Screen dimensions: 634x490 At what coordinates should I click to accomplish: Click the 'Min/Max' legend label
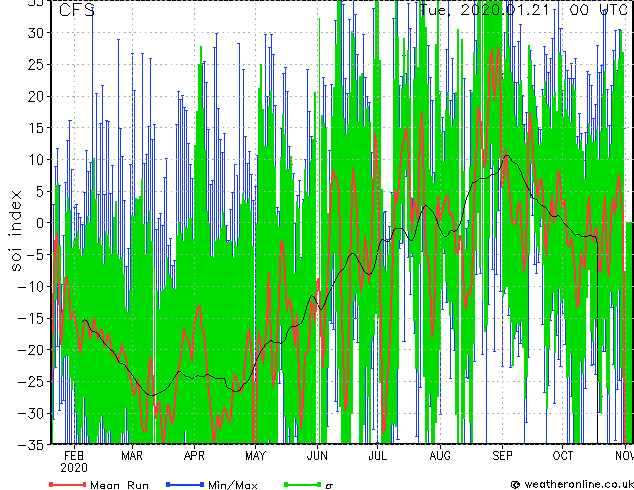click(x=233, y=485)
